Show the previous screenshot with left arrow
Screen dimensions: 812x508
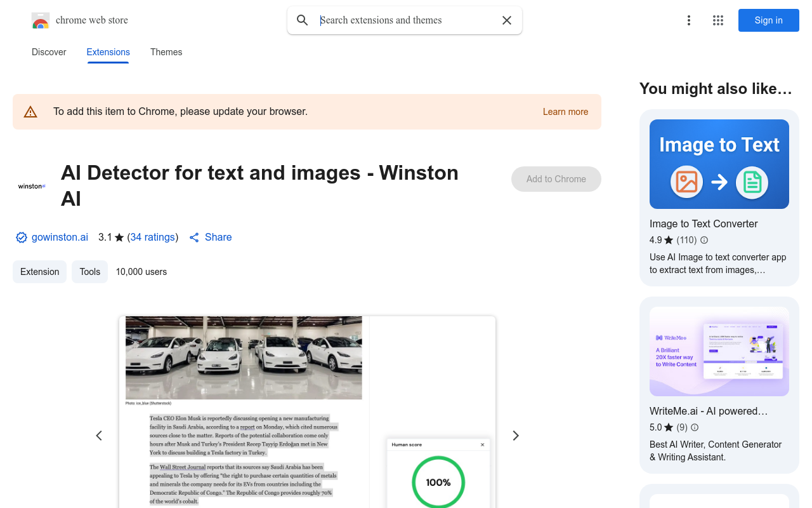pos(99,436)
